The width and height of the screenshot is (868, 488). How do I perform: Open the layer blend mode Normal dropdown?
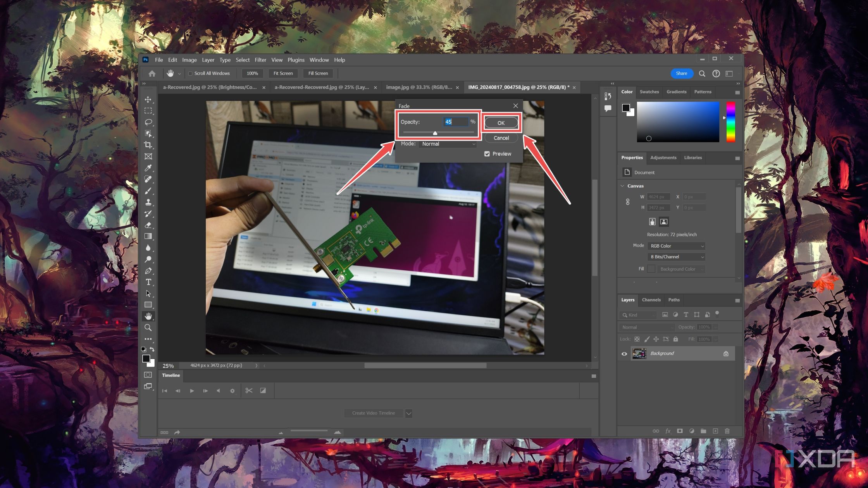[x=647, y=327]
